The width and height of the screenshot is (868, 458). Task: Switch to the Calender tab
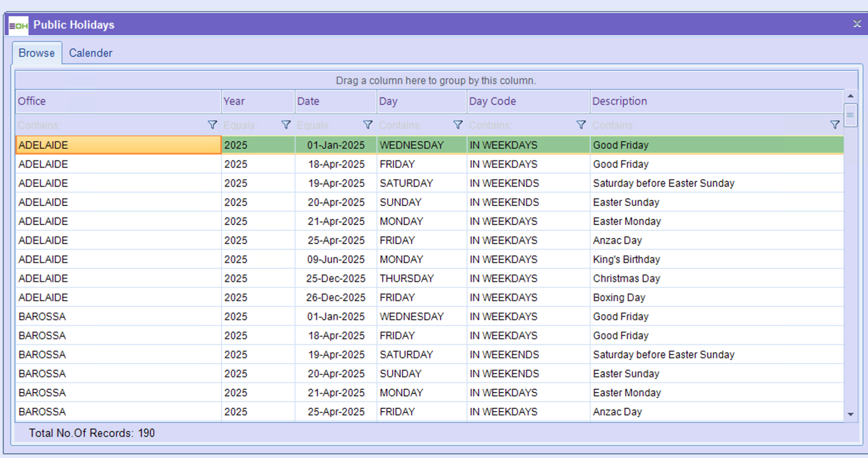pyautogui.click(x=90, y=53)
